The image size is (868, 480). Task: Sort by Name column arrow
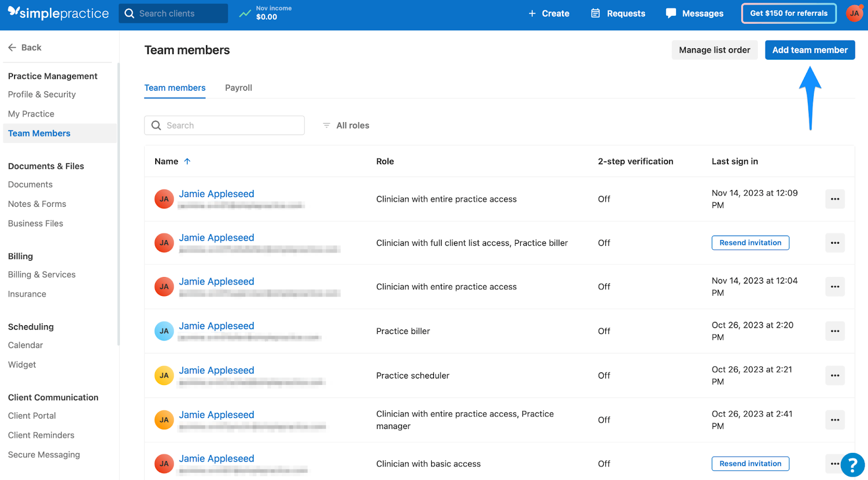point(187,161)
